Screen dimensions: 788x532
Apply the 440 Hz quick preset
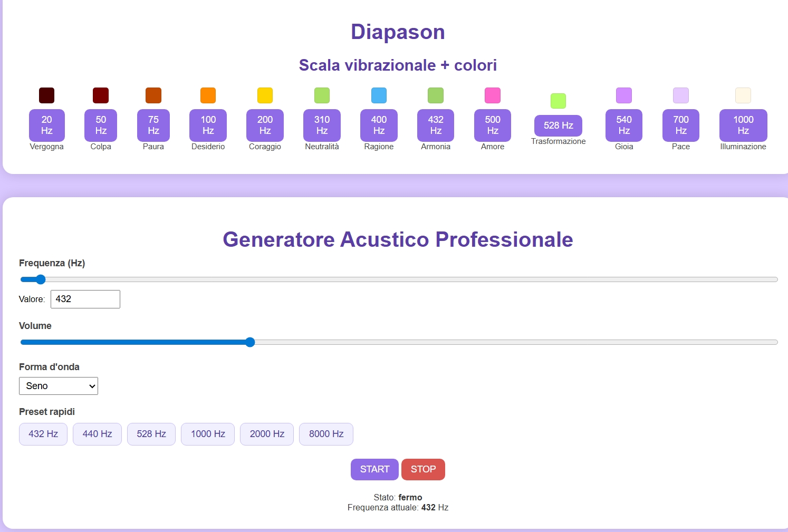[x=97, y=434]
